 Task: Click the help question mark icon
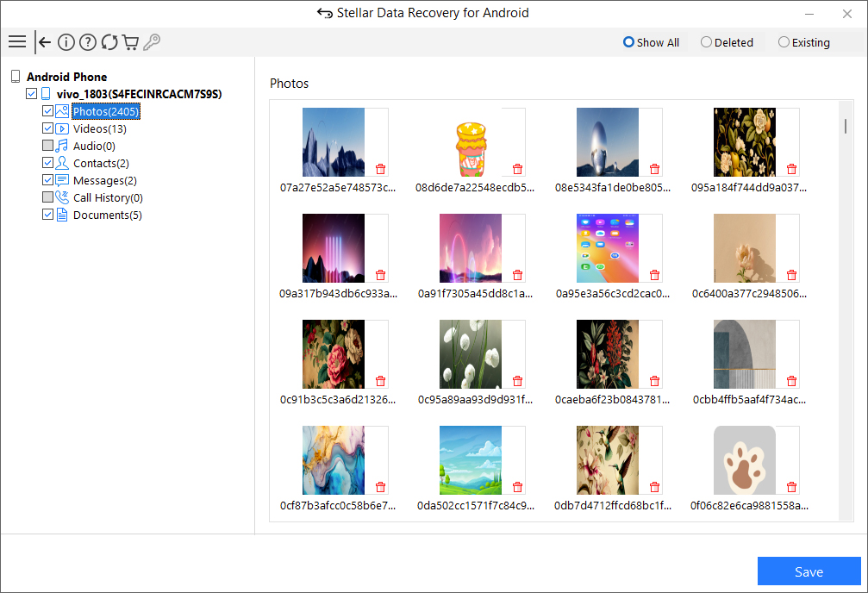[x=88, y=42]
